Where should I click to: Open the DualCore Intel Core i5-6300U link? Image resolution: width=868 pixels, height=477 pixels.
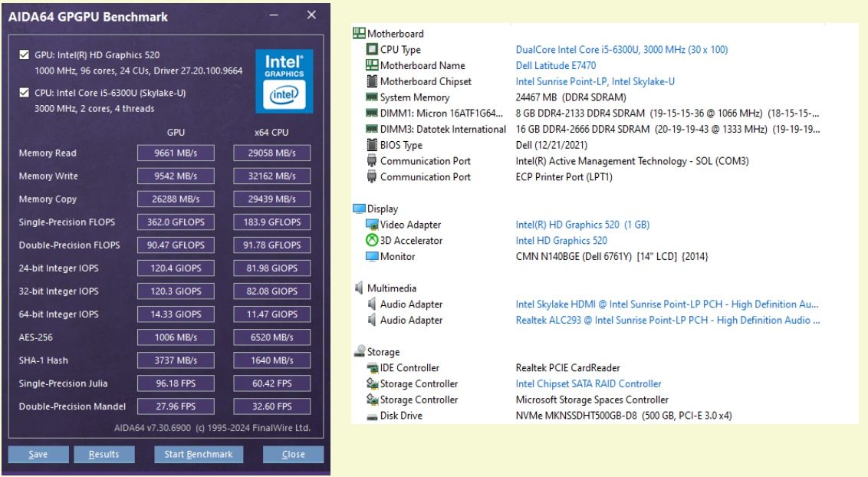[x=622, y=50]
